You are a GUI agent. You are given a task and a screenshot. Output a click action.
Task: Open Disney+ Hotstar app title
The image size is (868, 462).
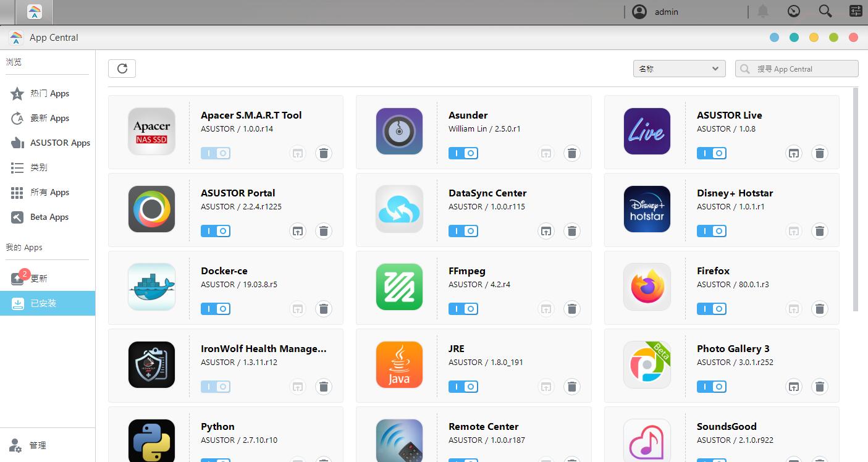pos(735,193)
